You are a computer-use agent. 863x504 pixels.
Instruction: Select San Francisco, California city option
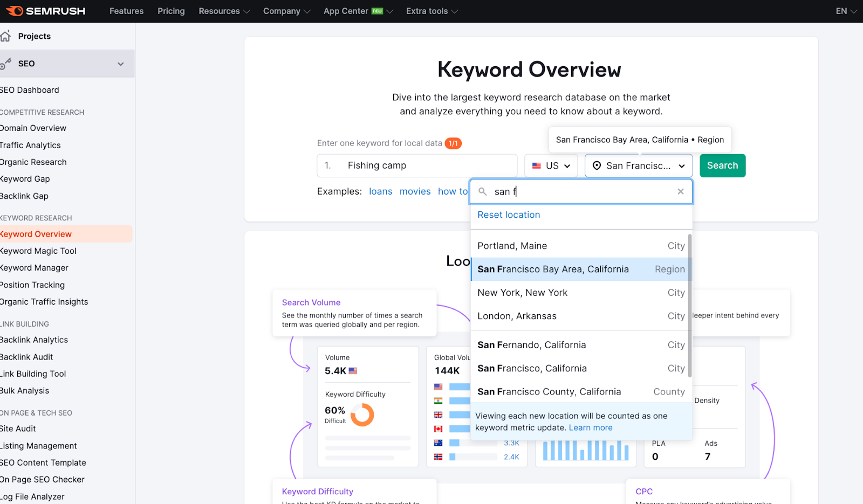point(581,368)
